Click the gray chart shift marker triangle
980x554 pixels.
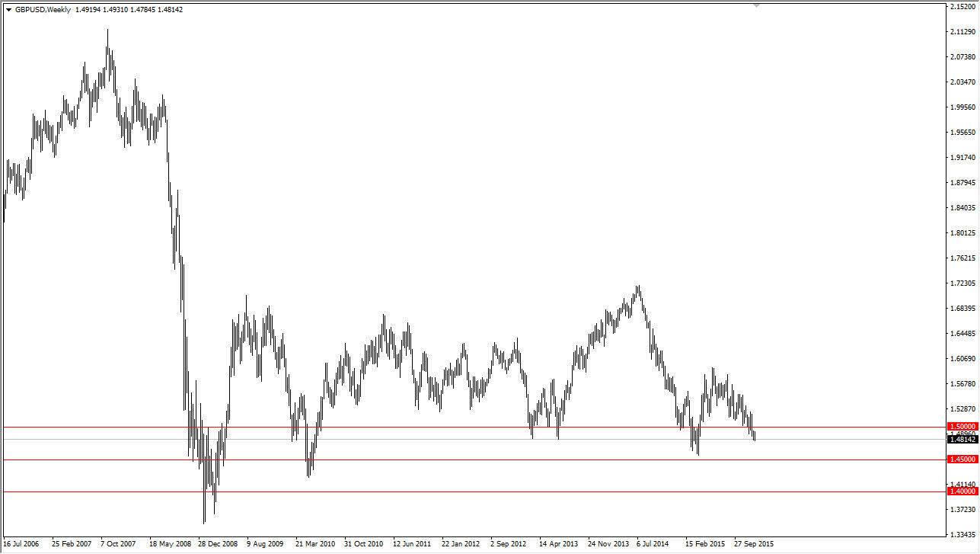(756, 5)
